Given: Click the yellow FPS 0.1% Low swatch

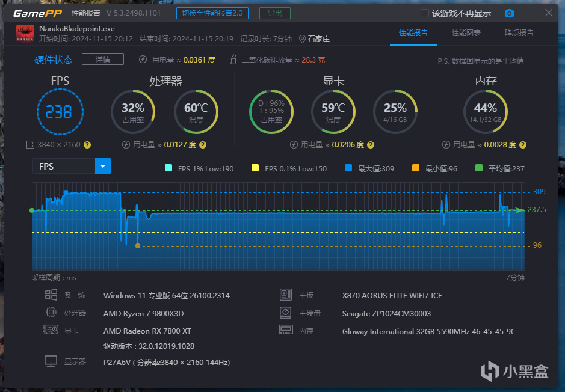Looking at the screenshot, I should point(255,168).
